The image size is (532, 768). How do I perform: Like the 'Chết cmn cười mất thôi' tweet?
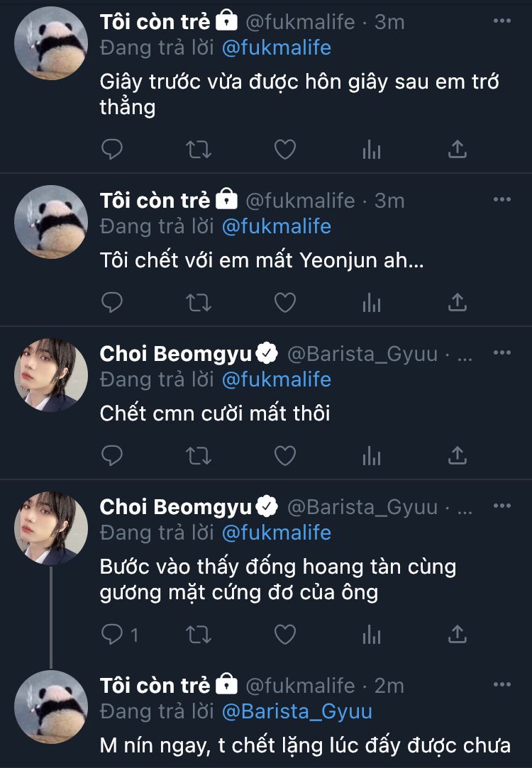tap(284, 456)
